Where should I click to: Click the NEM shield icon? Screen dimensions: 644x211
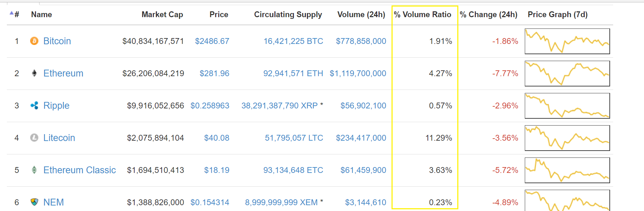[34, 202]
